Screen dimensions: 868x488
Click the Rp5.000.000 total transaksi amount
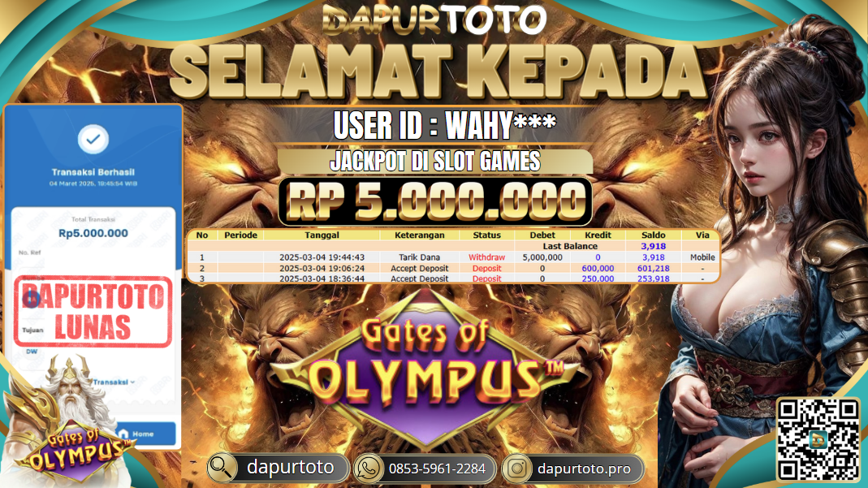(x=93, y=233)
